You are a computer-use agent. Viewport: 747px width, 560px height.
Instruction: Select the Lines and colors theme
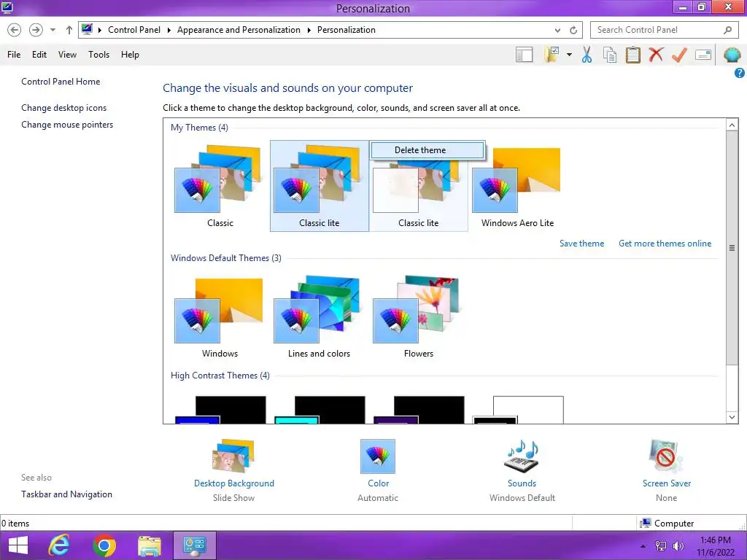320,316
